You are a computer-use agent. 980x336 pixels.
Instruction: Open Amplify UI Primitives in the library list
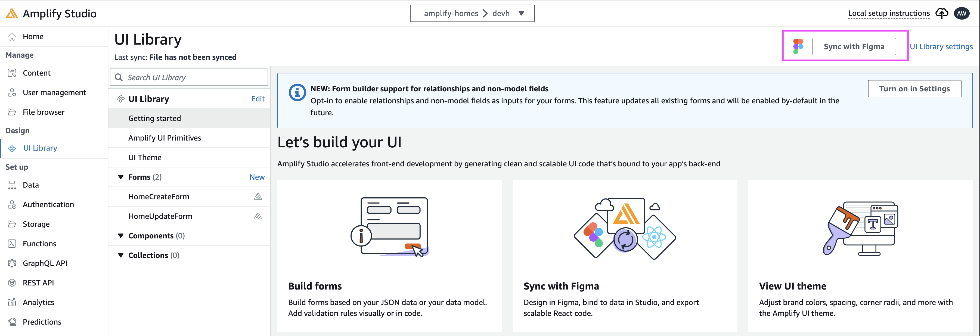(x=164, y=138)
